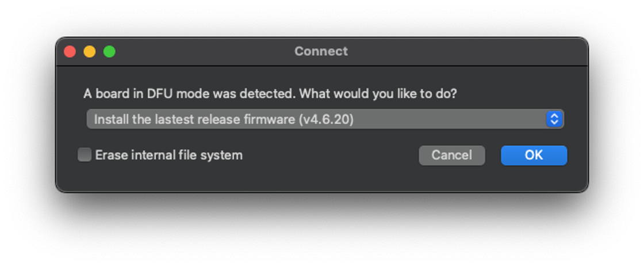644x266 pixels.
Task: Confirm firmware install by pressing OK
Action: 534,155
